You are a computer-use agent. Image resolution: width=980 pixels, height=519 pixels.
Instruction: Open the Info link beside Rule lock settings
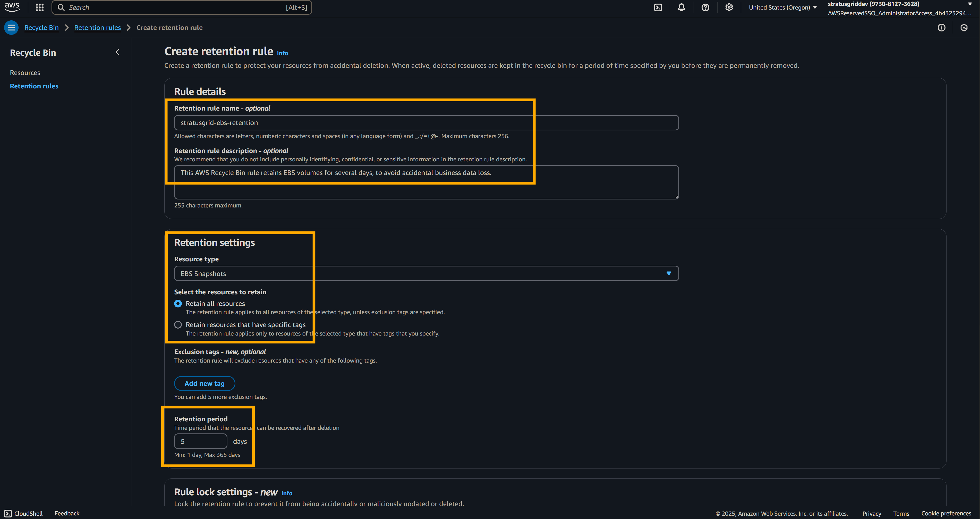coord(287,493)
